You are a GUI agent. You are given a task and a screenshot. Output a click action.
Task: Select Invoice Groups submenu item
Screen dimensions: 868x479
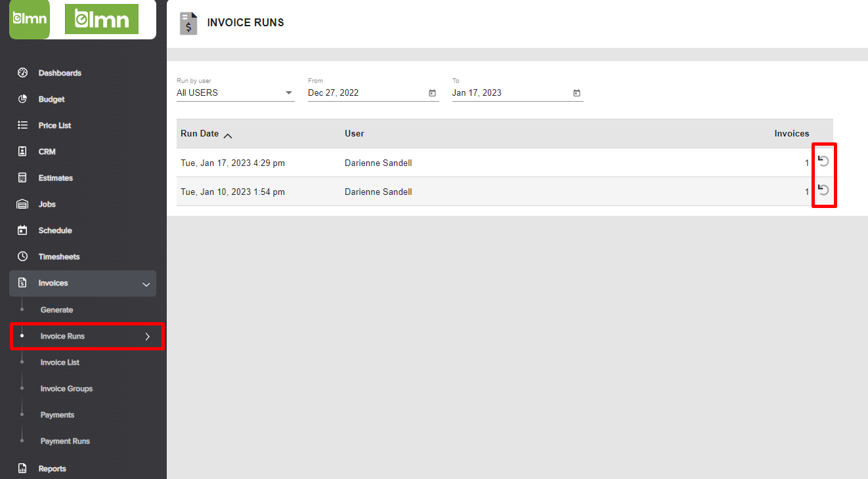click(x=66, y=388)
